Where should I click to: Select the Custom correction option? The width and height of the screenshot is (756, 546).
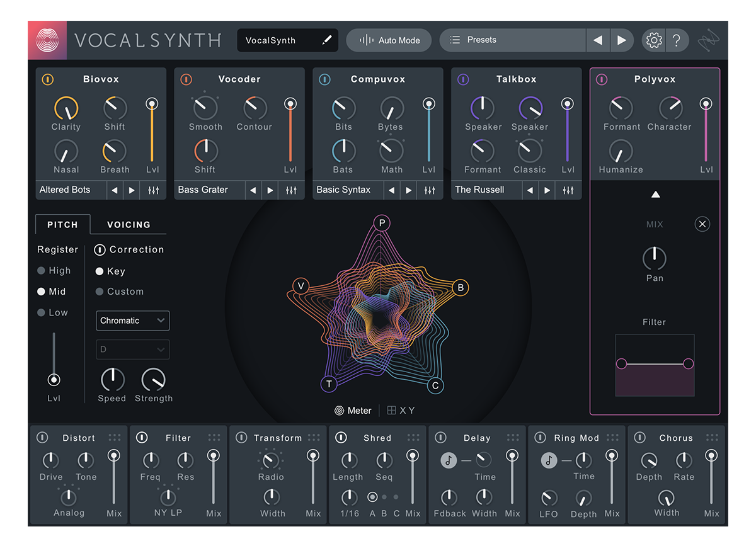click(120, 292)
